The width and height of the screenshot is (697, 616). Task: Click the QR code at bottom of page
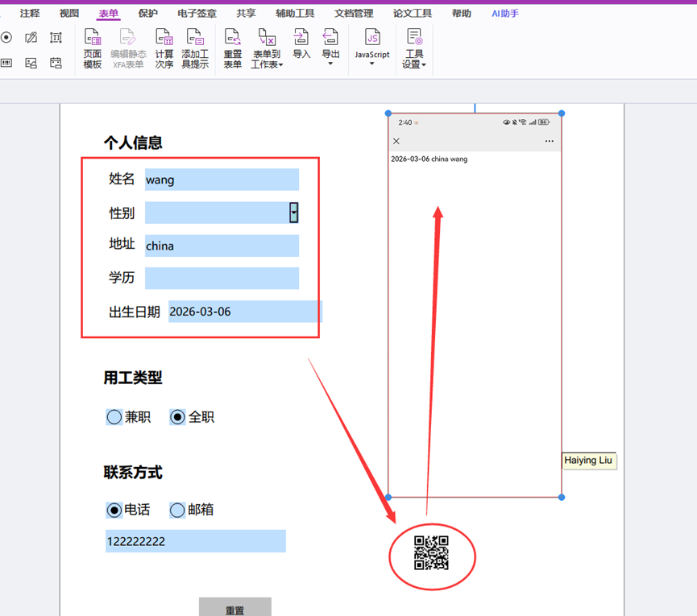point(431,553)
